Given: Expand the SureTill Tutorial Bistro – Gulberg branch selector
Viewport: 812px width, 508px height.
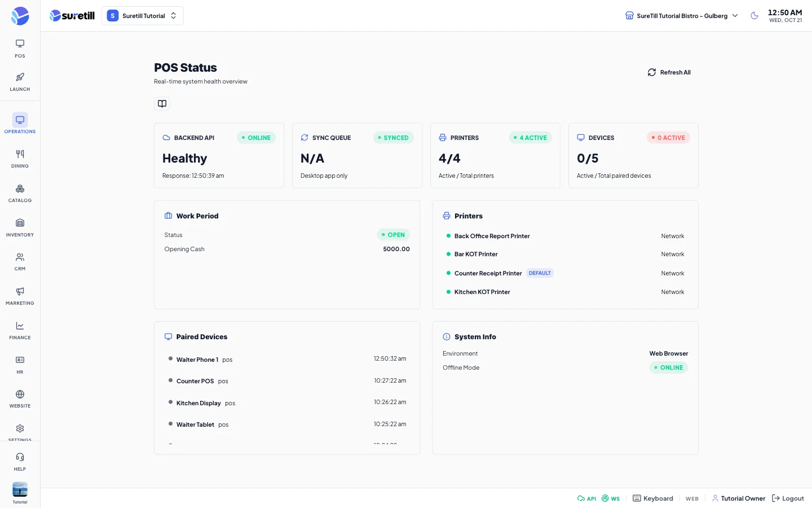Looking at the screenshot, I should coord(682,16).
